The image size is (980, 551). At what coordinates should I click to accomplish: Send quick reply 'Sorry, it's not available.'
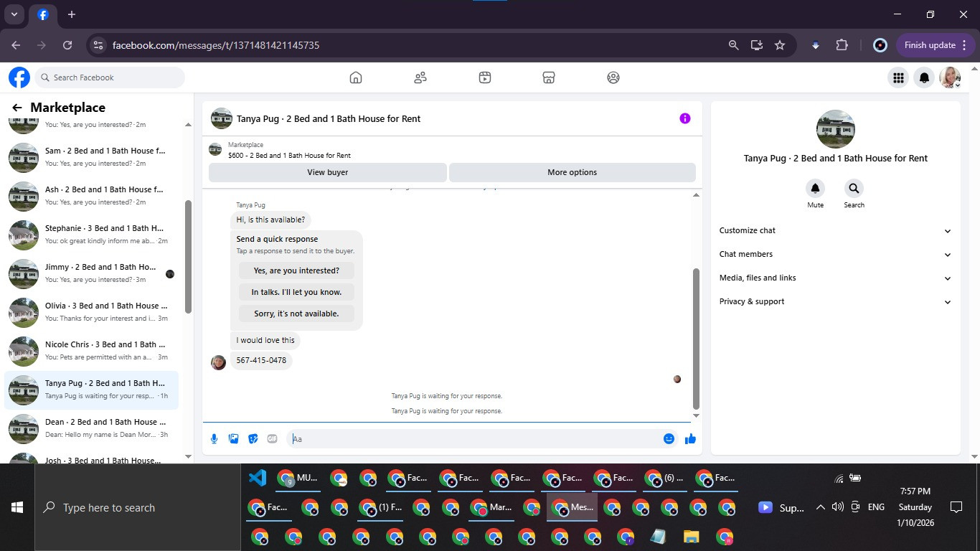click(x=296, y=314)
